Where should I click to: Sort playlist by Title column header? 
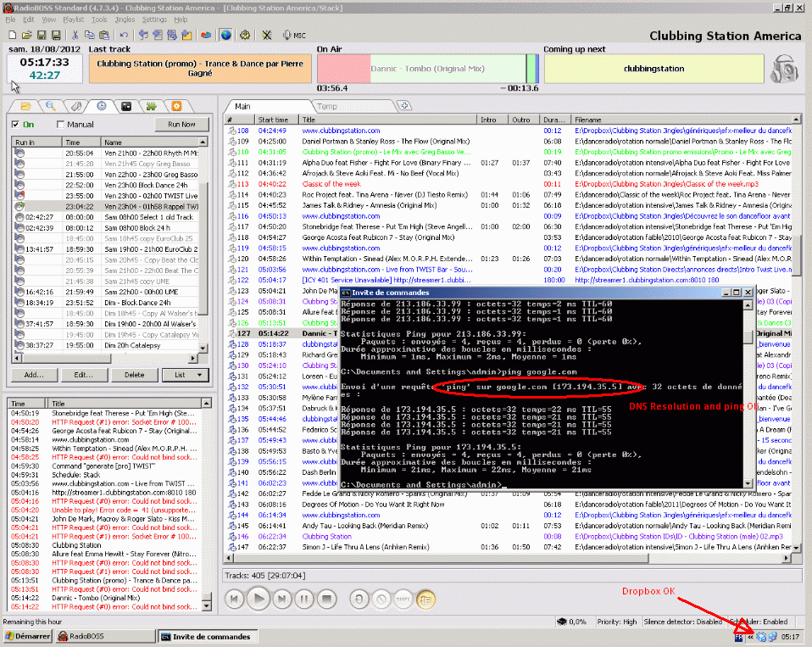388,120
